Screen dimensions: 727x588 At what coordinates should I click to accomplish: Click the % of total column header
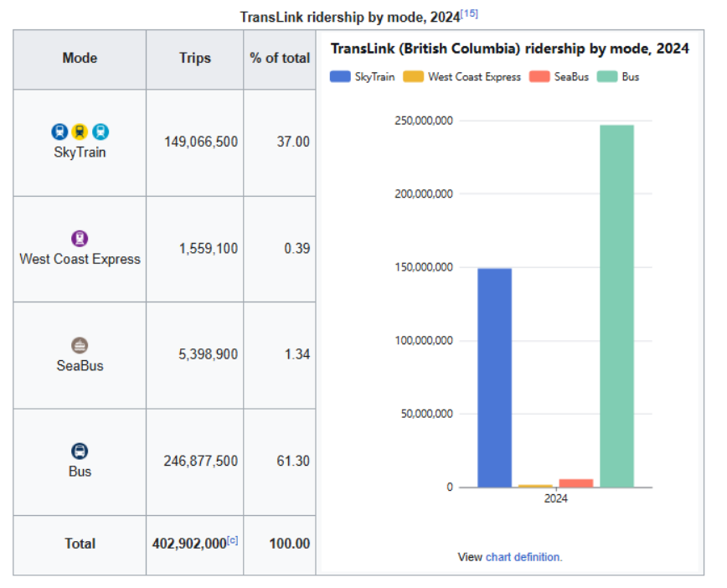[x=280, y=59]
